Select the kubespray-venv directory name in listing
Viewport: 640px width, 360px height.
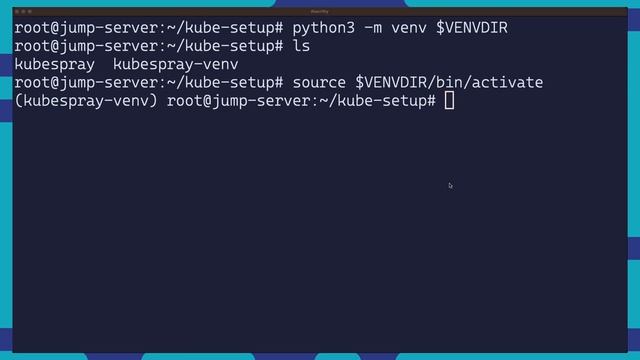(176, 64)
